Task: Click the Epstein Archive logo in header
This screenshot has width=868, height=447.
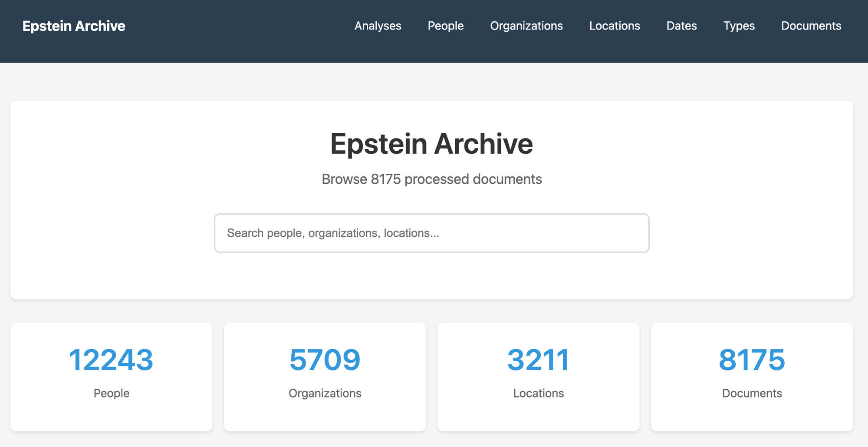Action: pyautogui.click(x=74, y=26)
